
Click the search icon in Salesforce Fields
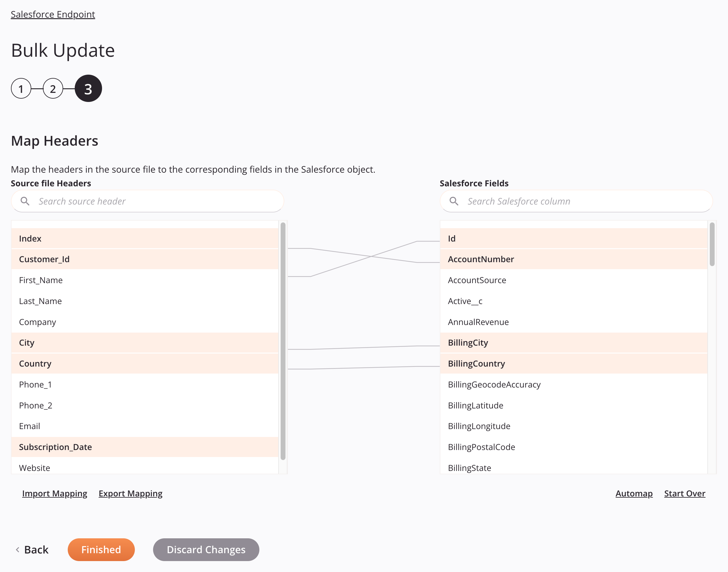[454, 201]
